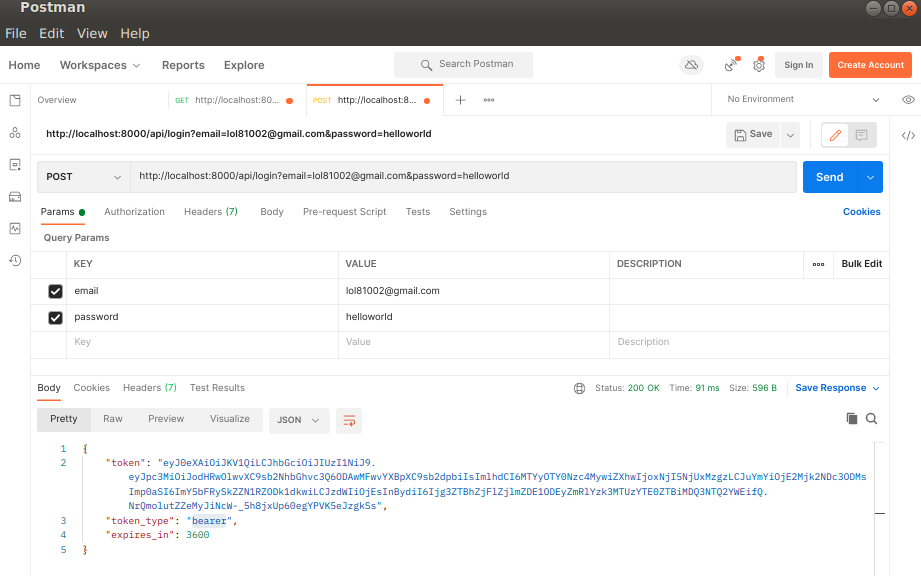Switch to the Authorization tab
Screen dimensions: 921x576
[134, 211]
